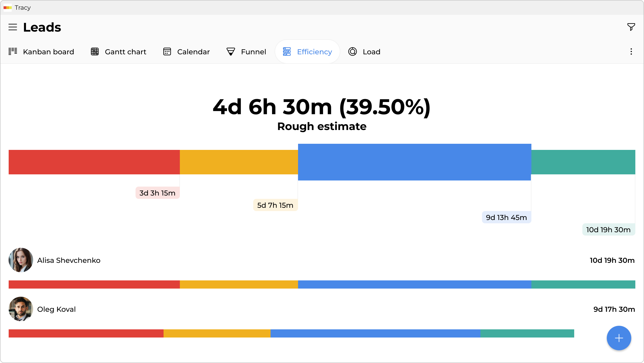Click the Calendar view icon

point(167,51)
